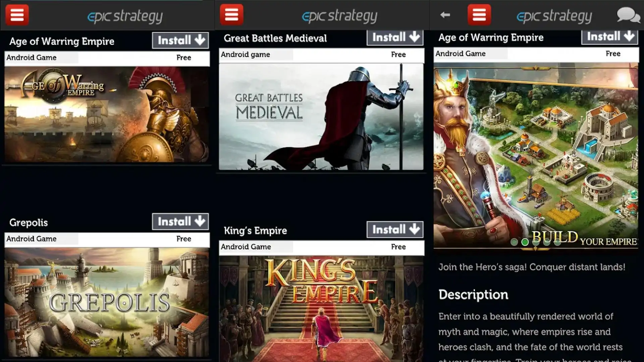This screenshot has width=644, height=362.
Task: Click the Android Game label under King's Empire
Action: click(246, 247)
